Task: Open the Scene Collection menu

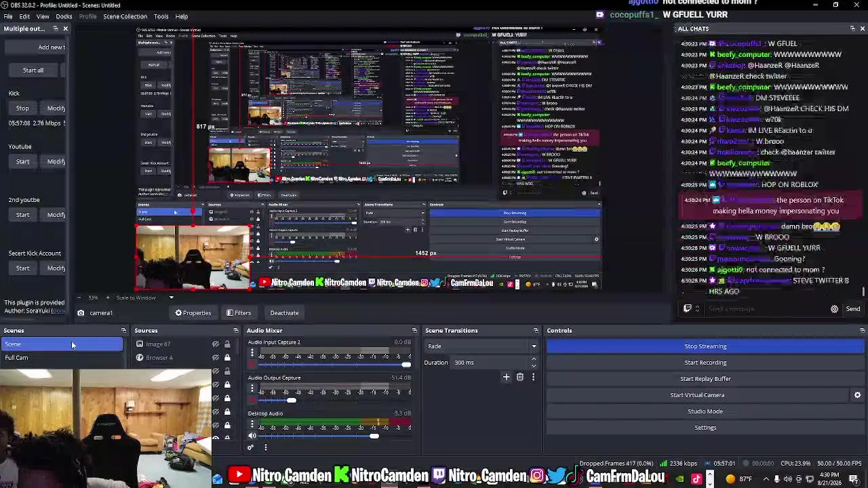Action: (x=125, y=16)
